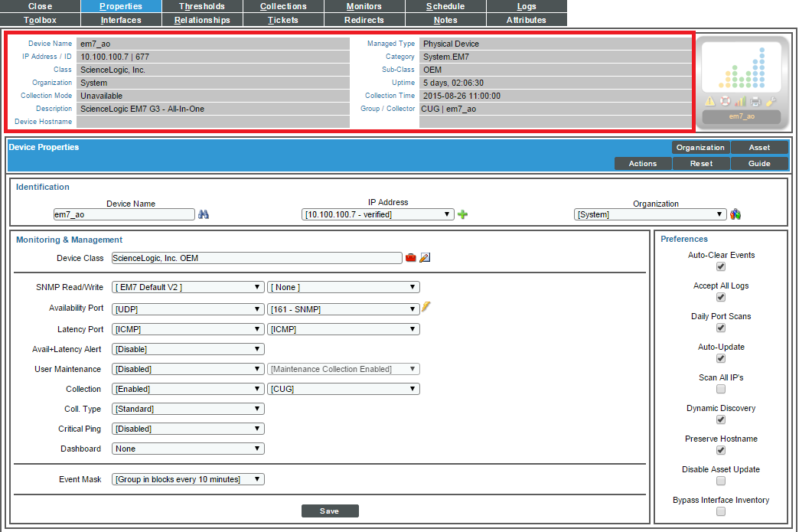Click the bar-chart performance icon under the device image
Image resolution: width=799 pixels, height=532 pixels.
click(740, 100)
